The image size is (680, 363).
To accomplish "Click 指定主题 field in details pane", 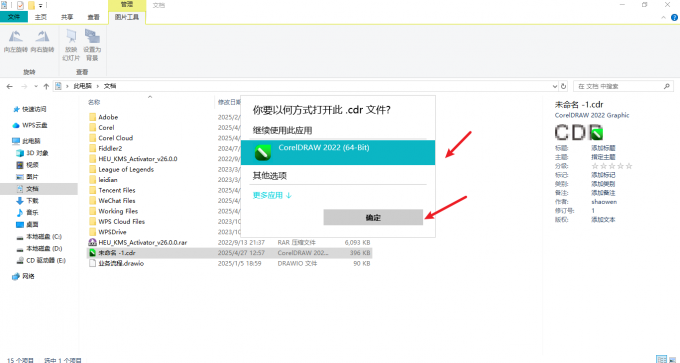I will click(x=603, y=157).
